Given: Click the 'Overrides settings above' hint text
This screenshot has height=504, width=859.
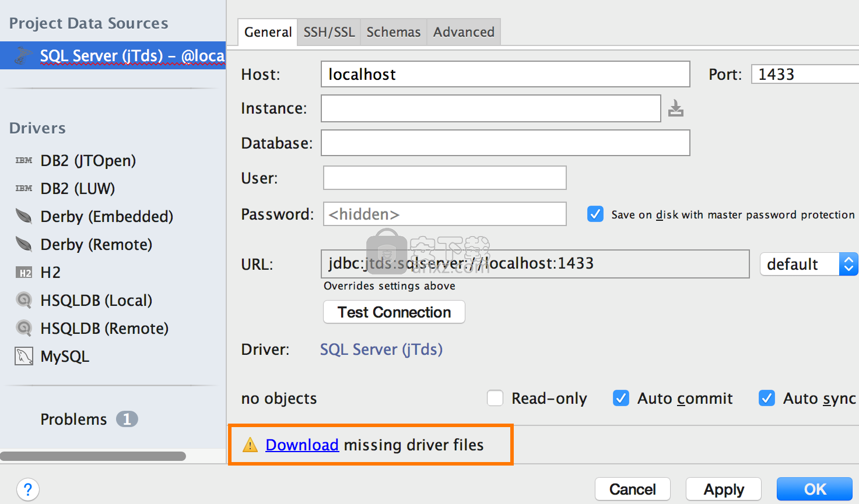Looking at the screenshot, I should [x=390, y=286].
